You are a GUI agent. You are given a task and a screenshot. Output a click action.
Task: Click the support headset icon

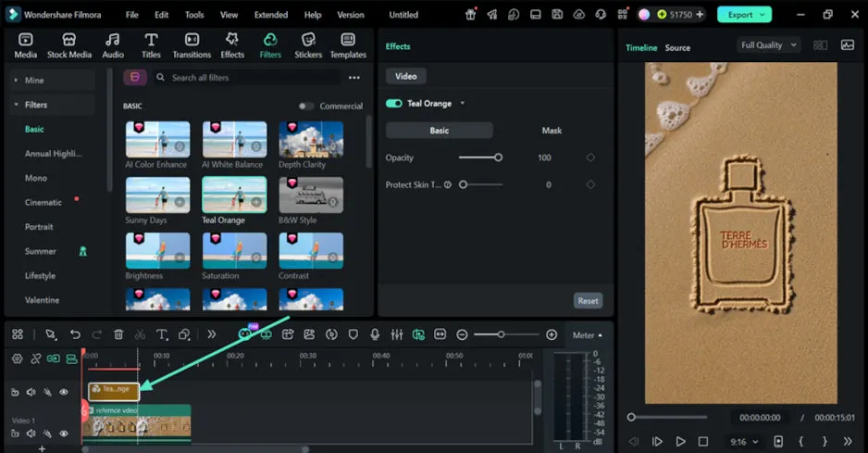coord(601,15)
